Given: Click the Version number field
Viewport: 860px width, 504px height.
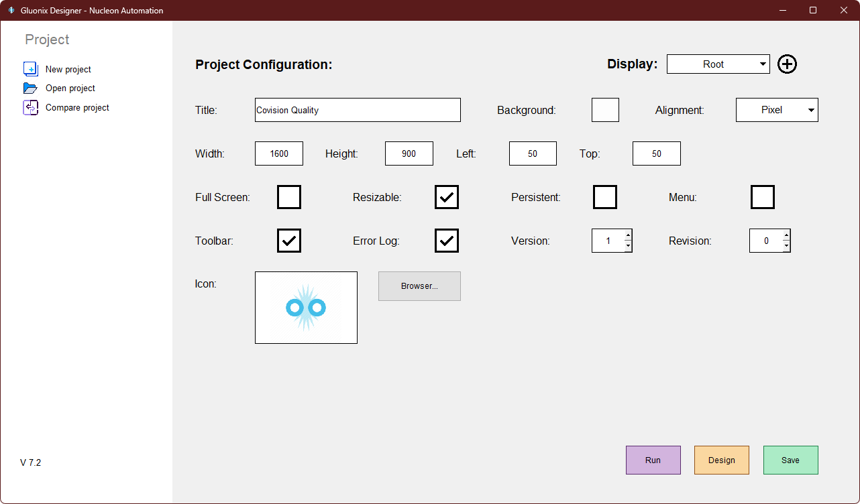Looking at the screenshot, I should pos(608,241).
